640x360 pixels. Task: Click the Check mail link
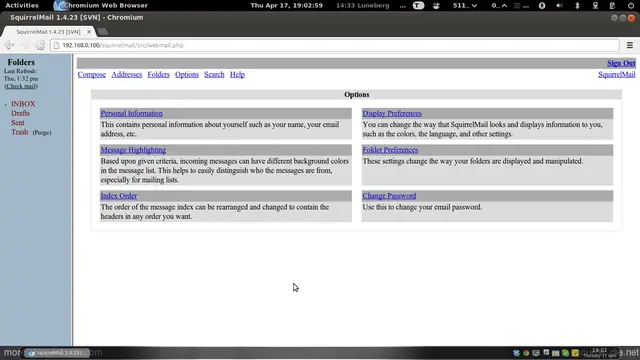click(21, 86)
